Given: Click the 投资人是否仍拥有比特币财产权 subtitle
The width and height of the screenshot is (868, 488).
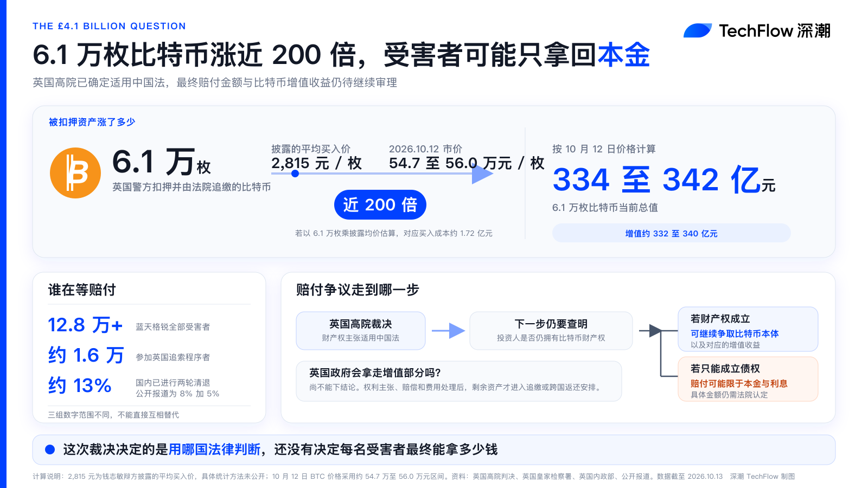Looking at the screenshot, I should point(551,338).
